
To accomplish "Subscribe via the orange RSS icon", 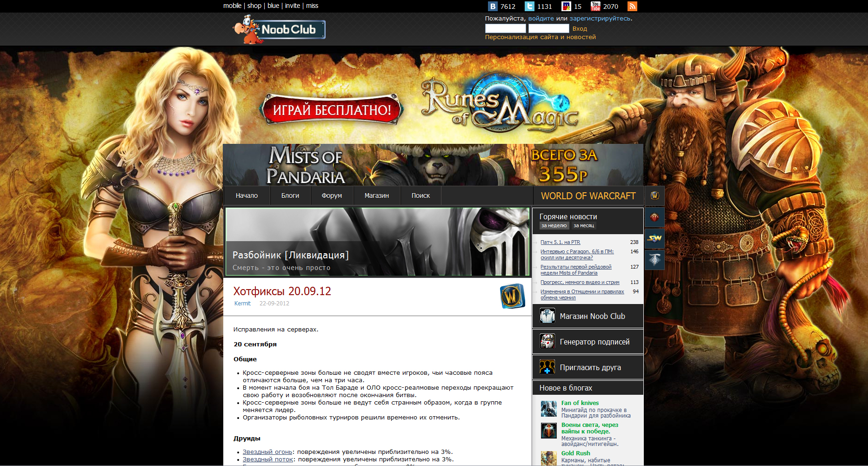I will tap(632, 6).
